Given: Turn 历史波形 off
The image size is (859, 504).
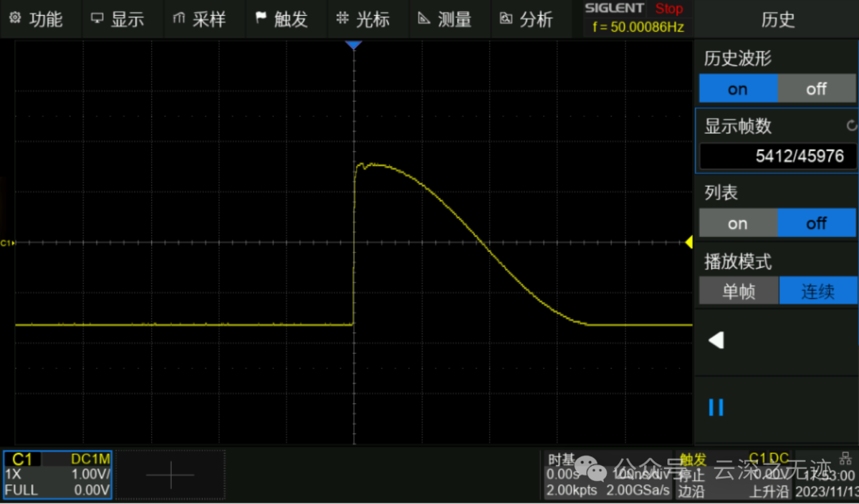Looking at the screenshot, I should click(816, 89).
